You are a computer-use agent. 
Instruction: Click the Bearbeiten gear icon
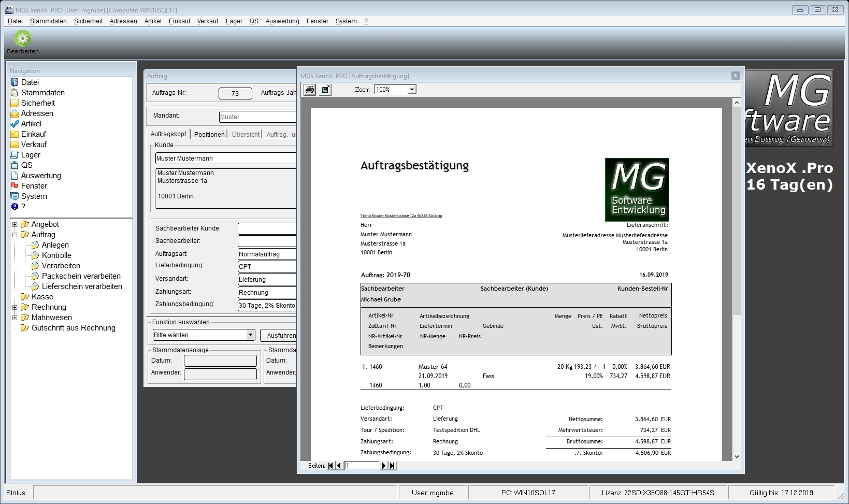point(22,39)
